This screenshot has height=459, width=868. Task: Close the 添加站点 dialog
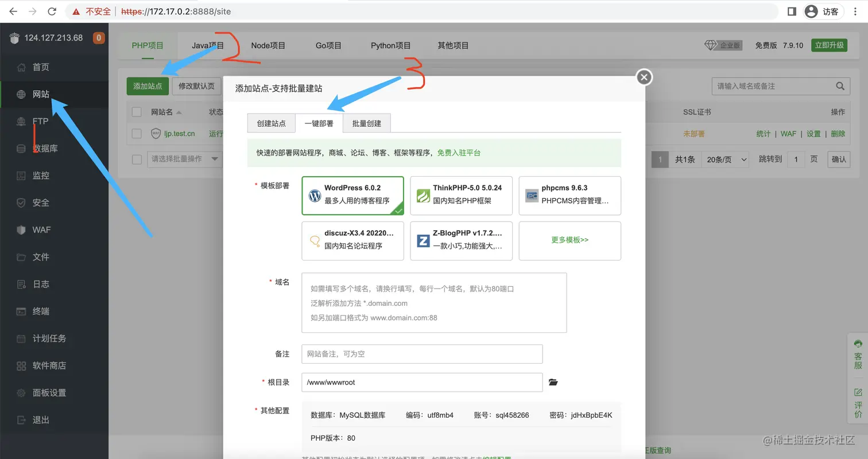click(644, 77)
